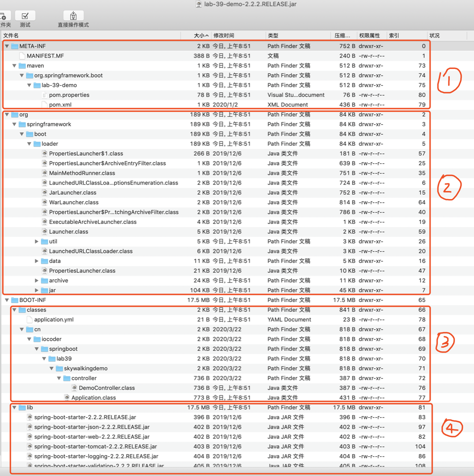This screenshot has height=476, width=474.
Task: Click the JarLauncher.class file icon
Action: click(x=45, y=193)
